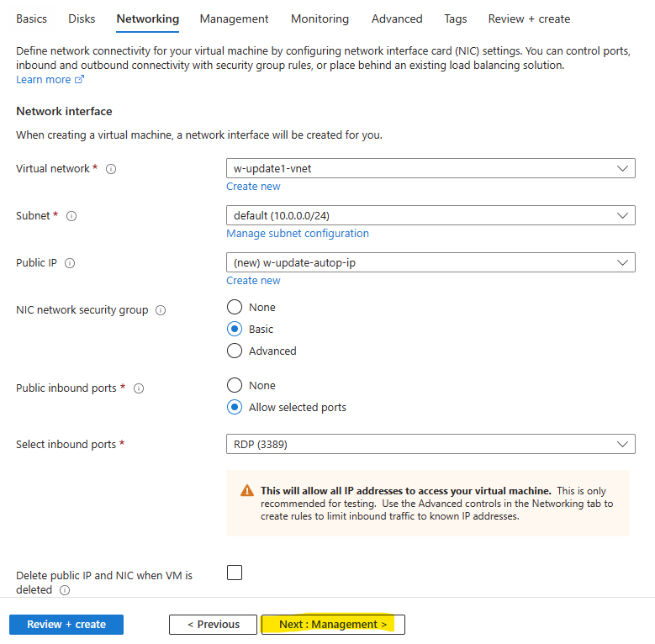Click Next : Management button
The width and height of the screenshot is (655, 644).
pyautogui.click(x=333, y=625)
